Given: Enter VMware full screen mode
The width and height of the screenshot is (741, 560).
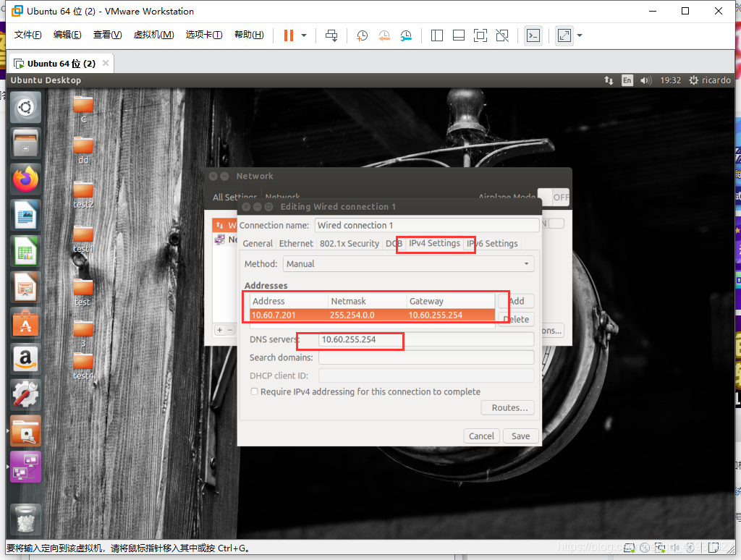Looking at the screenshot, I should (x=480, y=35).
